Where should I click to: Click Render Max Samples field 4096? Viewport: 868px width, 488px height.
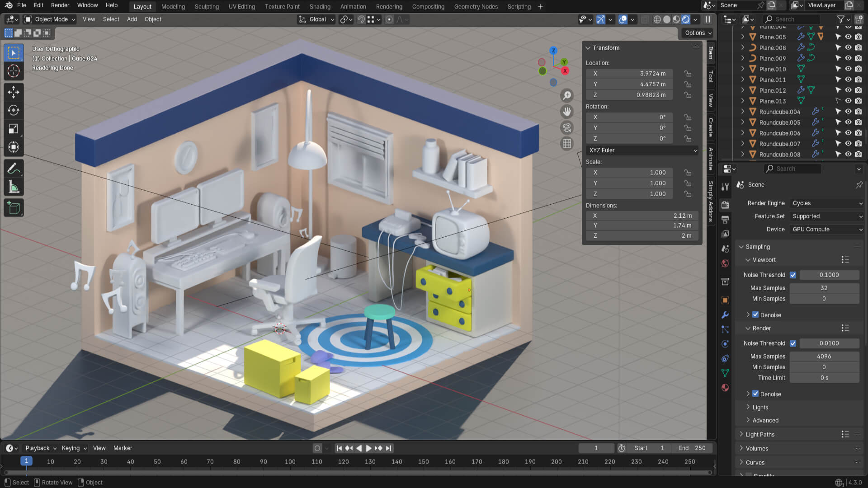[824, 357]
